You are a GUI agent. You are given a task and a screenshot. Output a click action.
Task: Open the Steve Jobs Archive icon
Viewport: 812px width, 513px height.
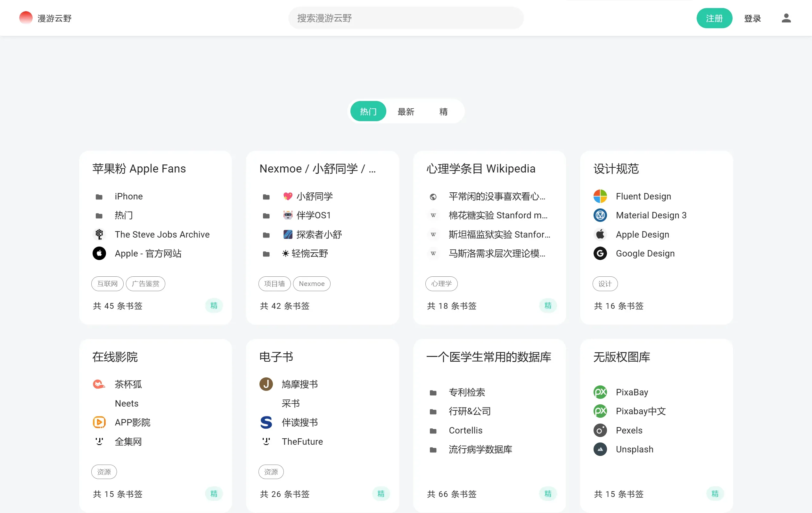(x=99, y=234)
